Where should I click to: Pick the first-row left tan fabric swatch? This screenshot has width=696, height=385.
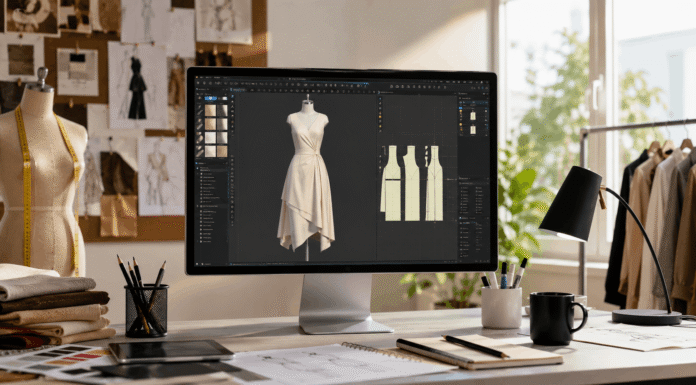tap(210, 110)
